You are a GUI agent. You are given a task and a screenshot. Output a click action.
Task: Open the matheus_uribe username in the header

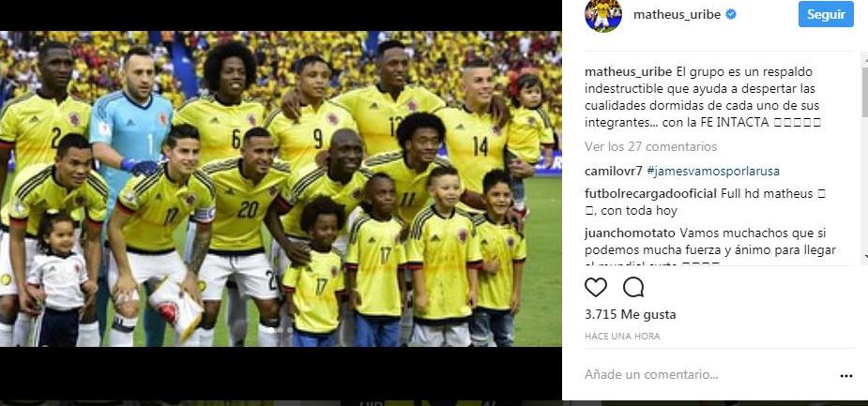[x=677, y=15]
